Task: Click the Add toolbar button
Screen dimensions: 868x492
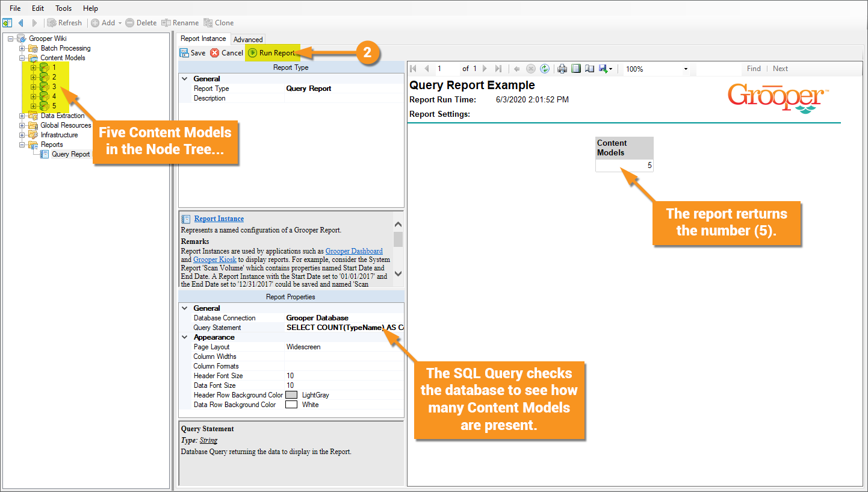Action: point(103,23)
